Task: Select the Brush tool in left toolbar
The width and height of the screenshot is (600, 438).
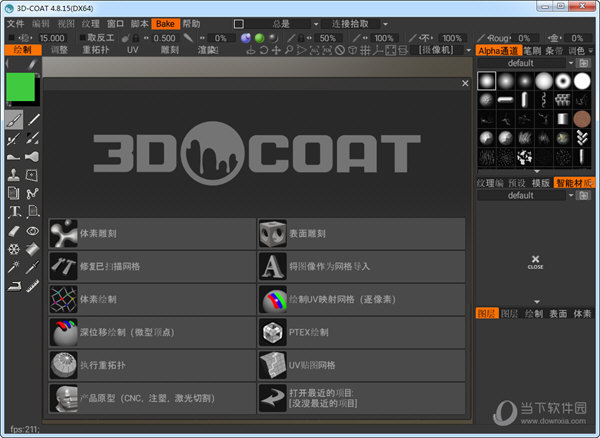Action: coord(14,120)
